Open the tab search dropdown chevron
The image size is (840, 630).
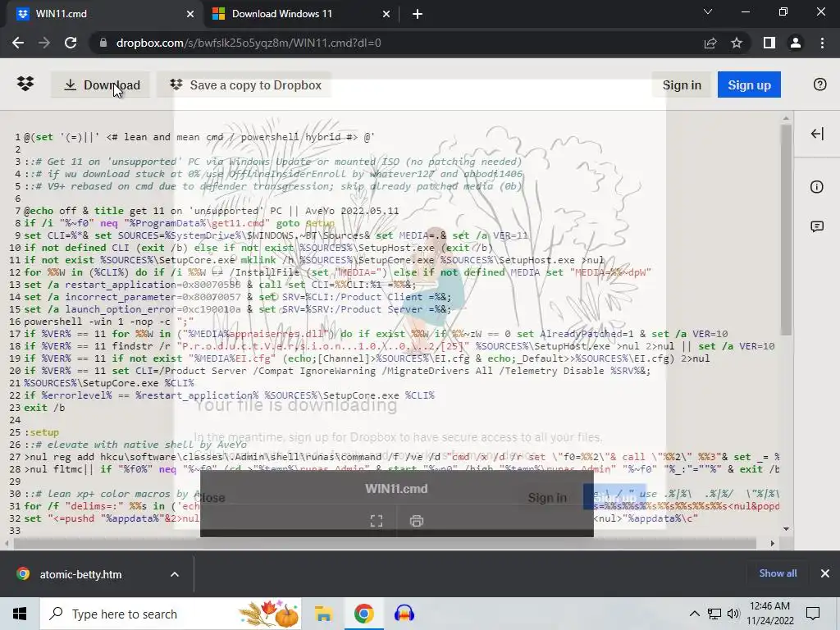tap(708, 11)
